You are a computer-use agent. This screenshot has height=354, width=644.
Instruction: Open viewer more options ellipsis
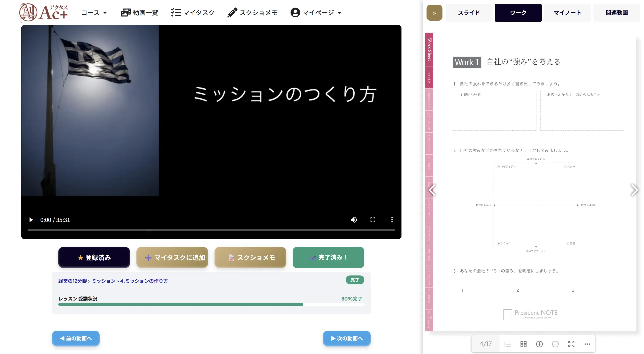click(587, 344)
